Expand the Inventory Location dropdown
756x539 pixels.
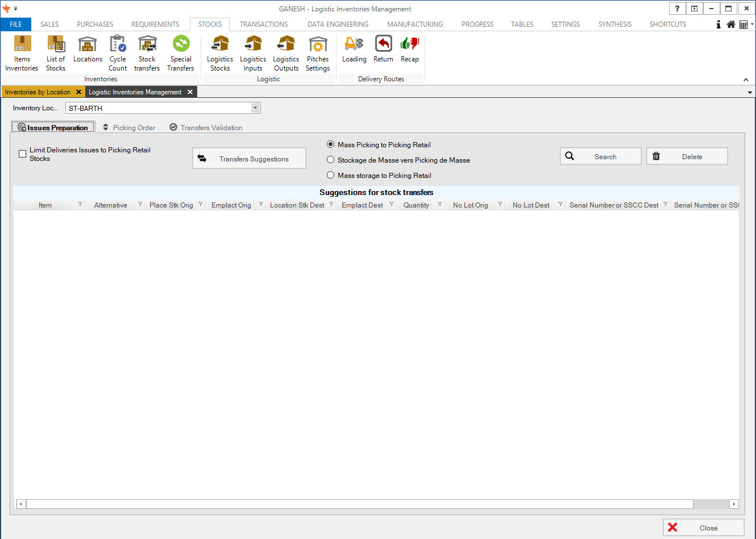(x=255, y=108)
